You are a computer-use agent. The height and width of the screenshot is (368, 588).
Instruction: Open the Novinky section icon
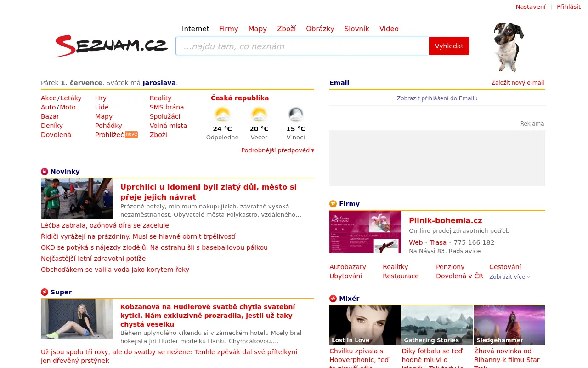click(45, 172)
